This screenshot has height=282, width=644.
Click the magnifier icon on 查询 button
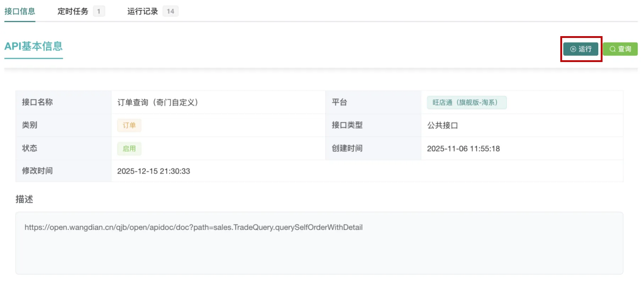[612, 49]
